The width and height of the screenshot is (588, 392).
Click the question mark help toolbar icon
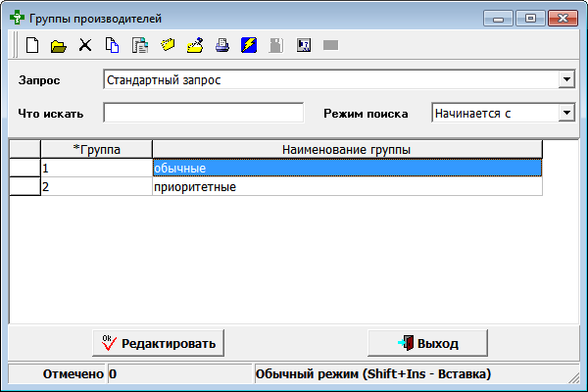click(x=304, y=45)
